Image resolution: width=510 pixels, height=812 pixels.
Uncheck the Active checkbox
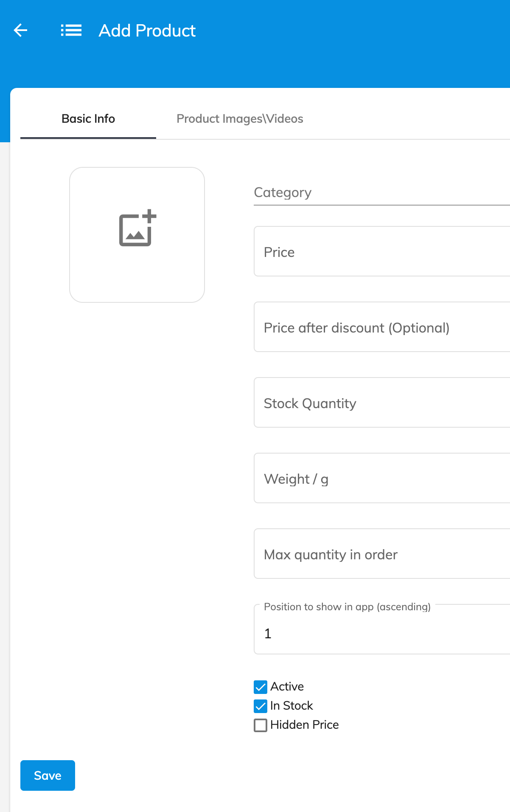click(x=261, y=687)
